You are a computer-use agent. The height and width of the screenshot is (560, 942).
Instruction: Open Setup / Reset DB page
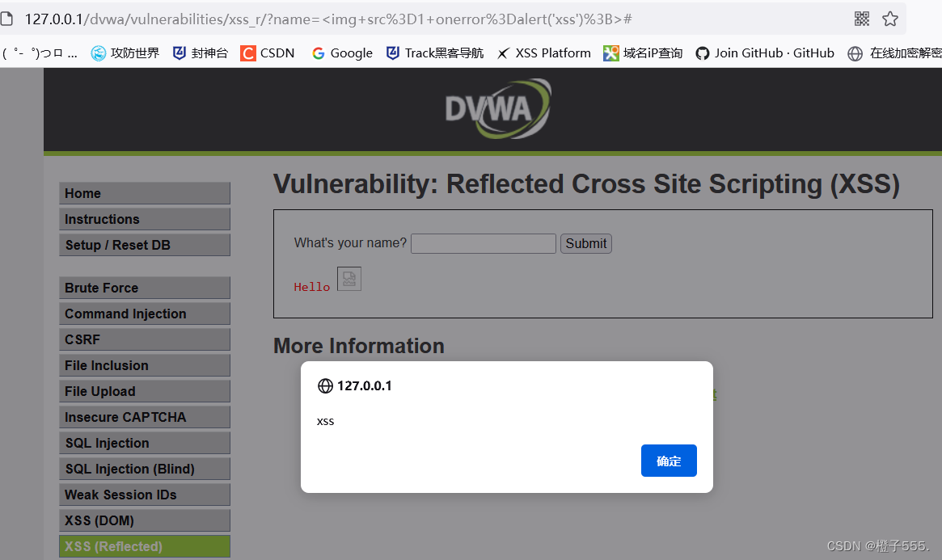(x=145, y=245)
